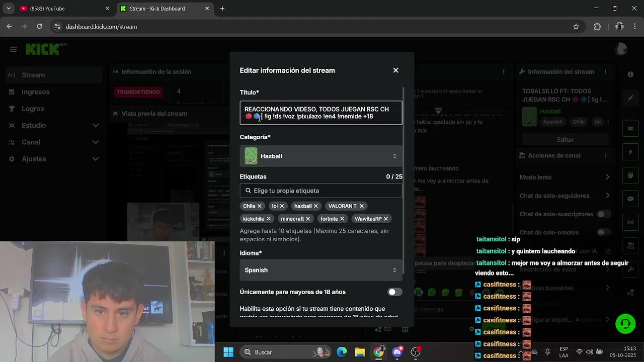
Task: Click the pencil edit icon in right toolbar
Action: [630, 99]
